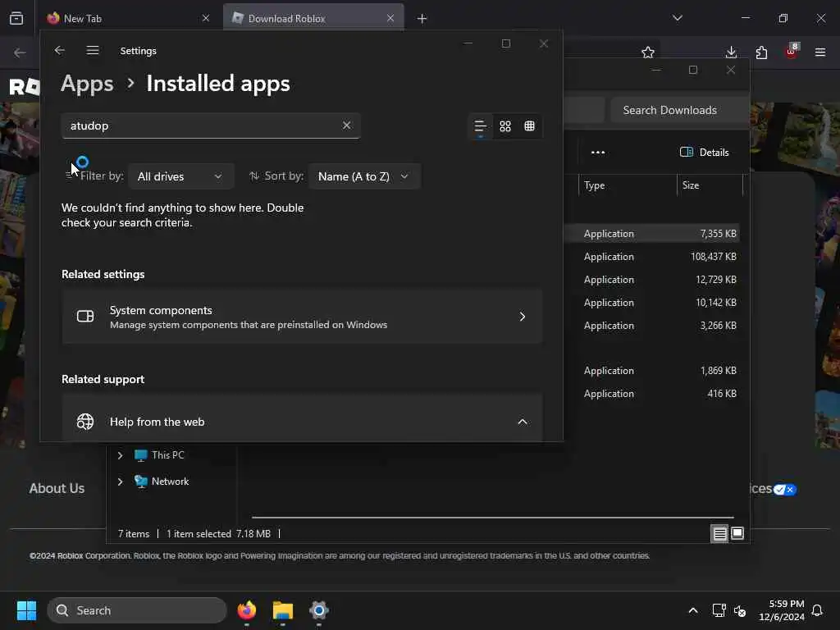This screenshot has width=840, height=630.
Task: Switch installed apps to grid view
Action: [505, 126]
